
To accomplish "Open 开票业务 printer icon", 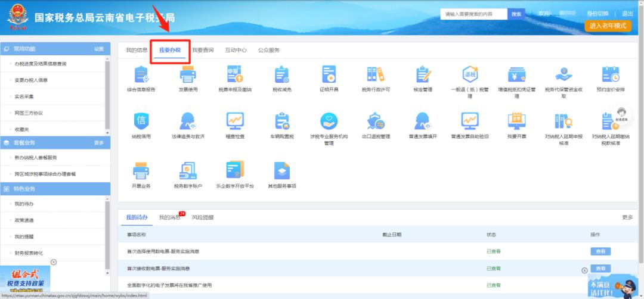I will click(x=141, y=170).
